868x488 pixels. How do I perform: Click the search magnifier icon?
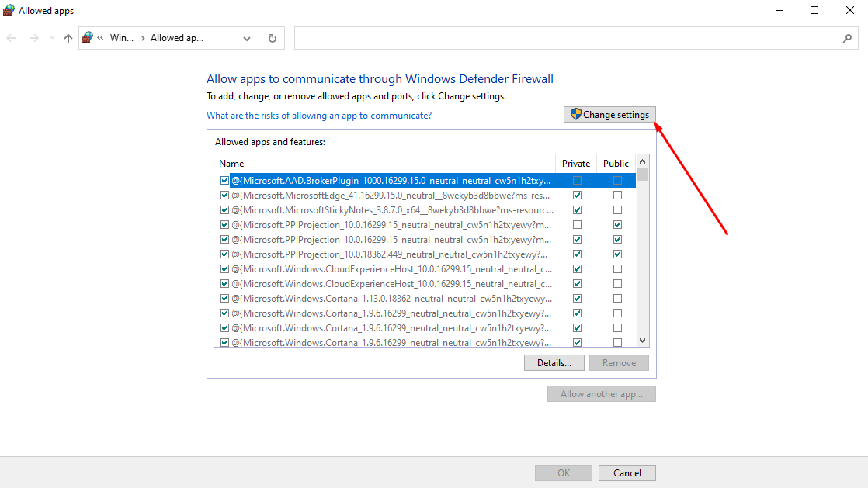(847, 38)
